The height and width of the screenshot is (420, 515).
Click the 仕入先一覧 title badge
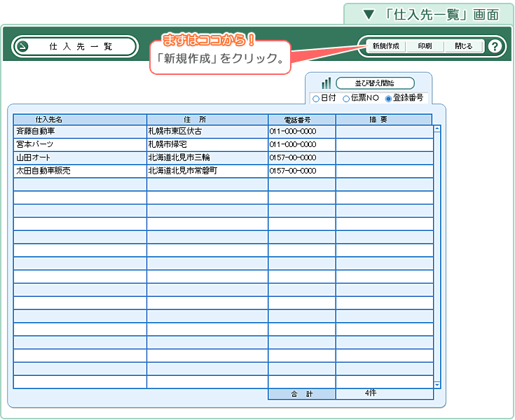(x=74, y=46)
